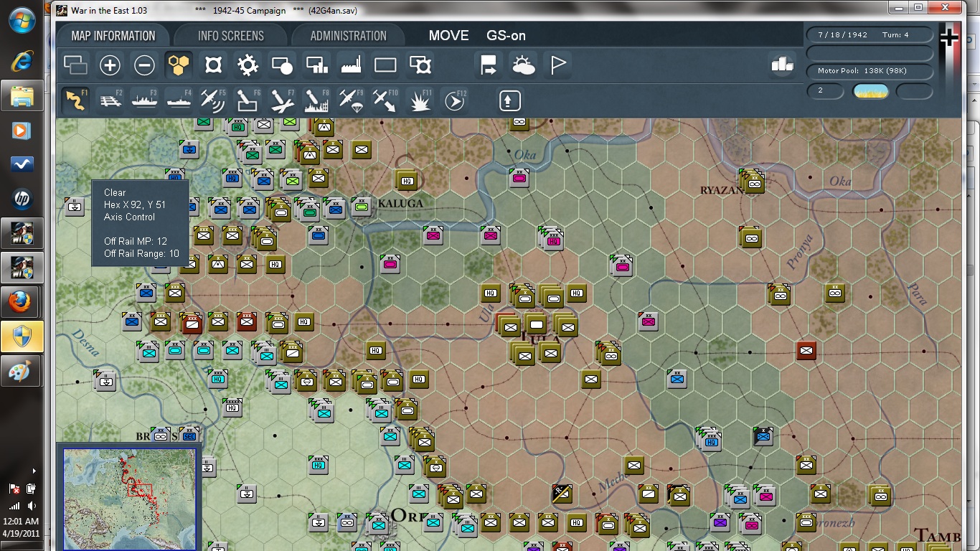Open the HP taskbar icon
Screen dimensions: 980x551
(x=22, y=199)
